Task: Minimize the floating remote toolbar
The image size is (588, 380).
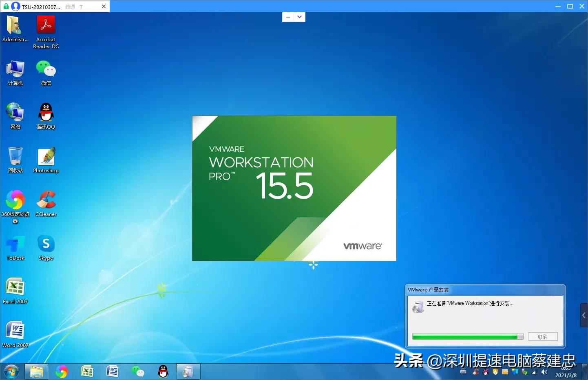Action: pyautogui.click(x=288, y=17)
